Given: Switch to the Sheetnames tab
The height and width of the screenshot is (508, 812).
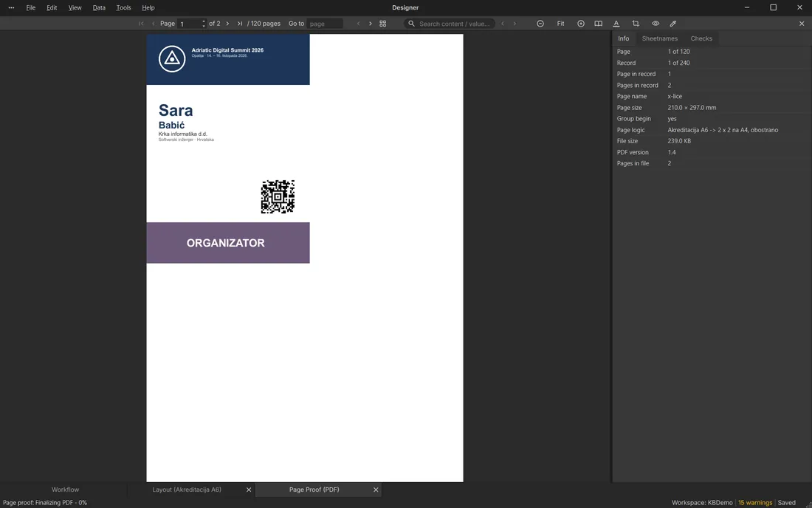Looking at the screenshot, I should point(660,38).
